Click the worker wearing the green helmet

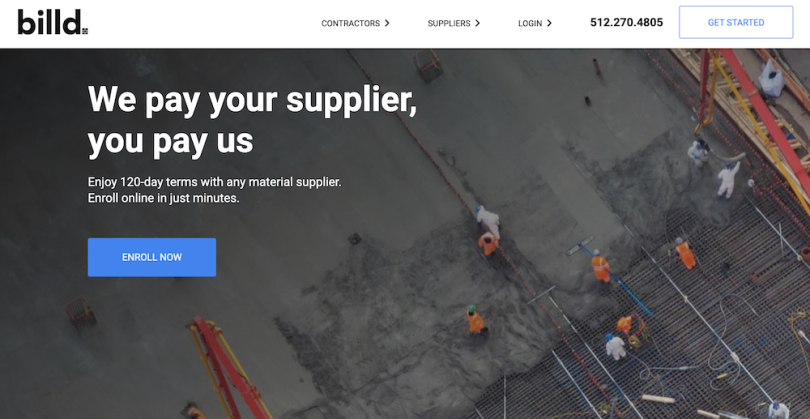[475, 320]
